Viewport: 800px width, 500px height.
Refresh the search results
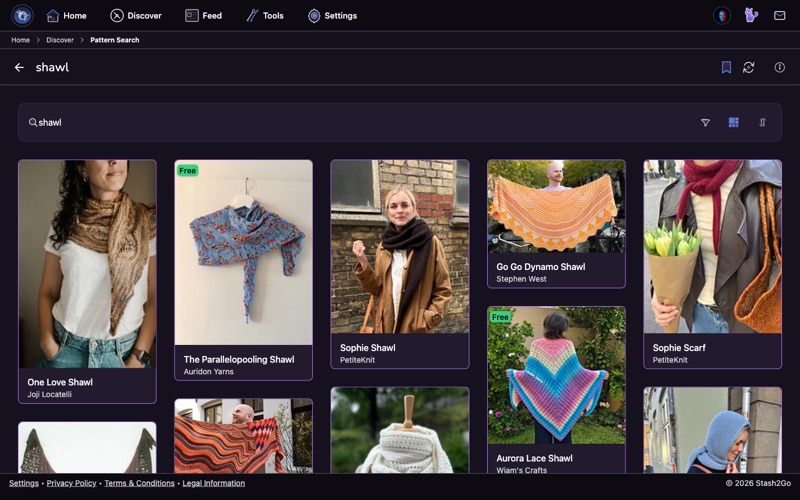click(x=748, y=67)
